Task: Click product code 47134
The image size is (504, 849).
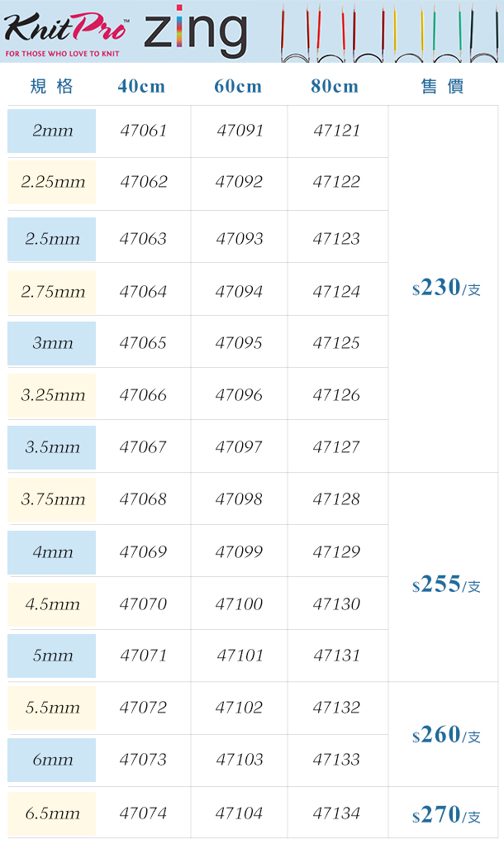Action: [x=336, y=813]
